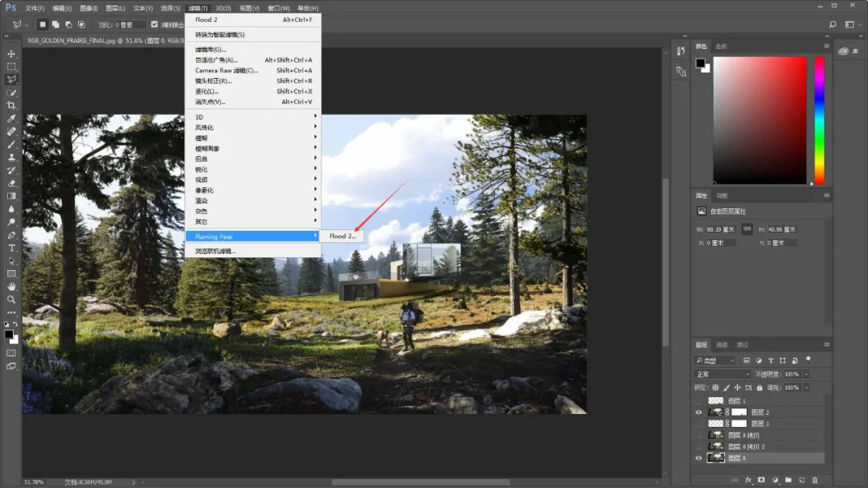Click Flood 2... in Flaming Pear submenu

click(342, 236)
